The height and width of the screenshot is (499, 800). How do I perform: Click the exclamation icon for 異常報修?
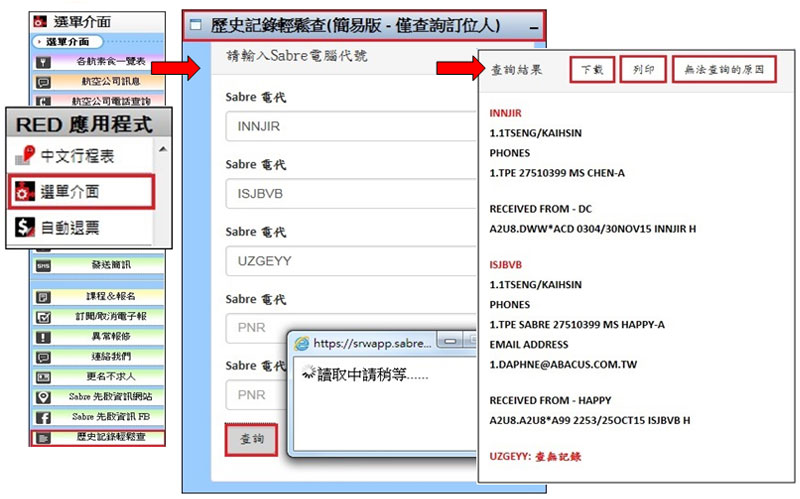pyautogui.click(x=43, y=337)
